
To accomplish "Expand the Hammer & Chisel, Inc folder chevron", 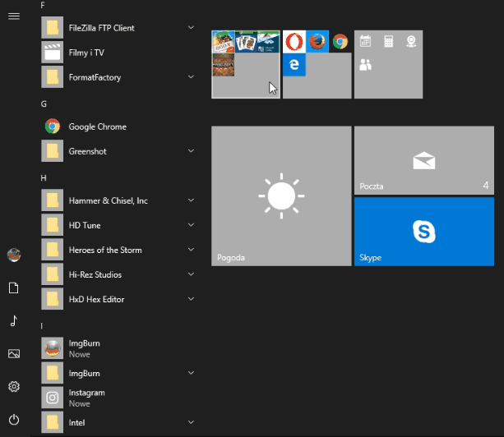I will 191,200.
